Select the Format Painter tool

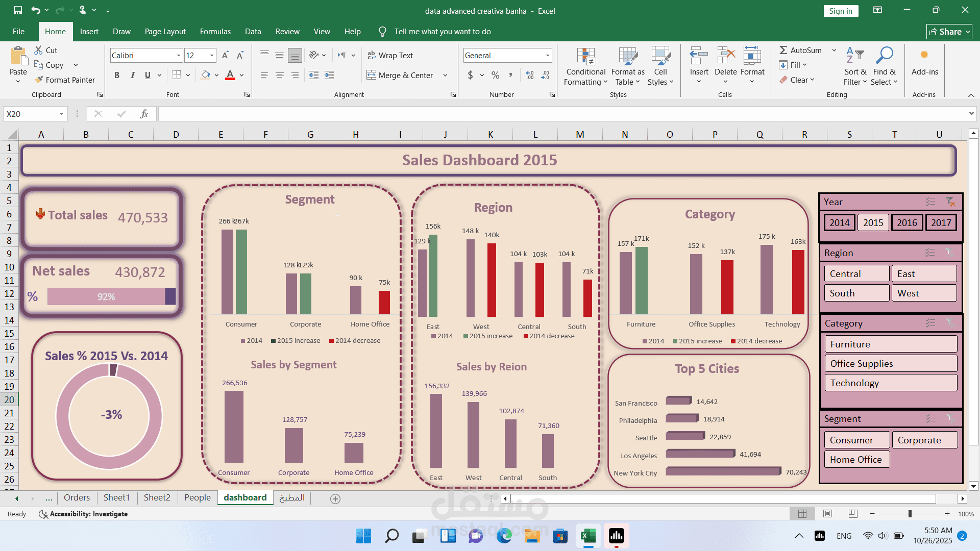[65, 80]
